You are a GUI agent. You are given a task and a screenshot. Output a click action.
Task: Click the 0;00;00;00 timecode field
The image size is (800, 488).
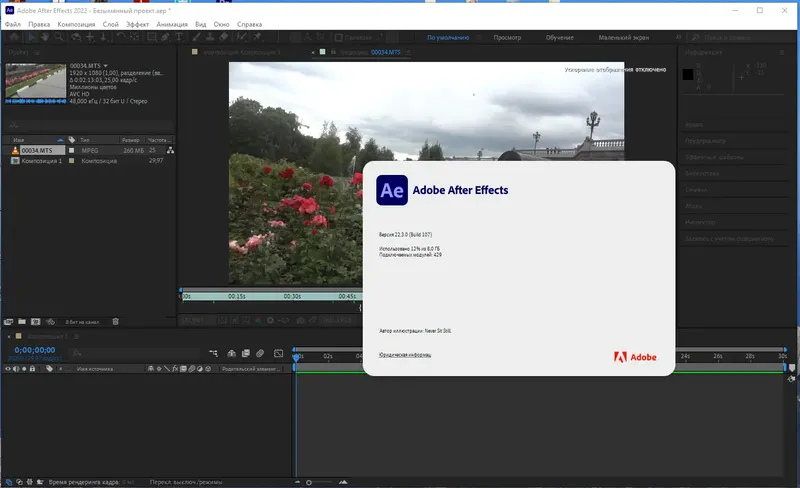pos(35,350)
